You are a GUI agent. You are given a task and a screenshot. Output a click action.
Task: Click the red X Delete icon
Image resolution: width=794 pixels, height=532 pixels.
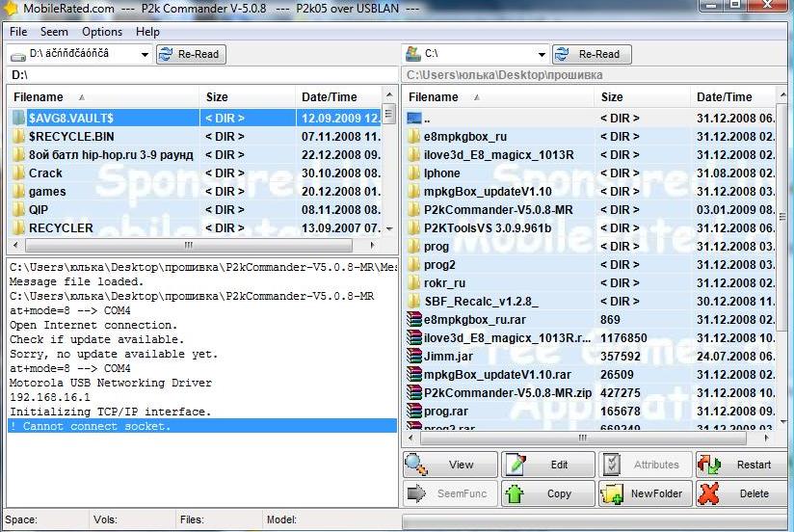click(708, 493)
